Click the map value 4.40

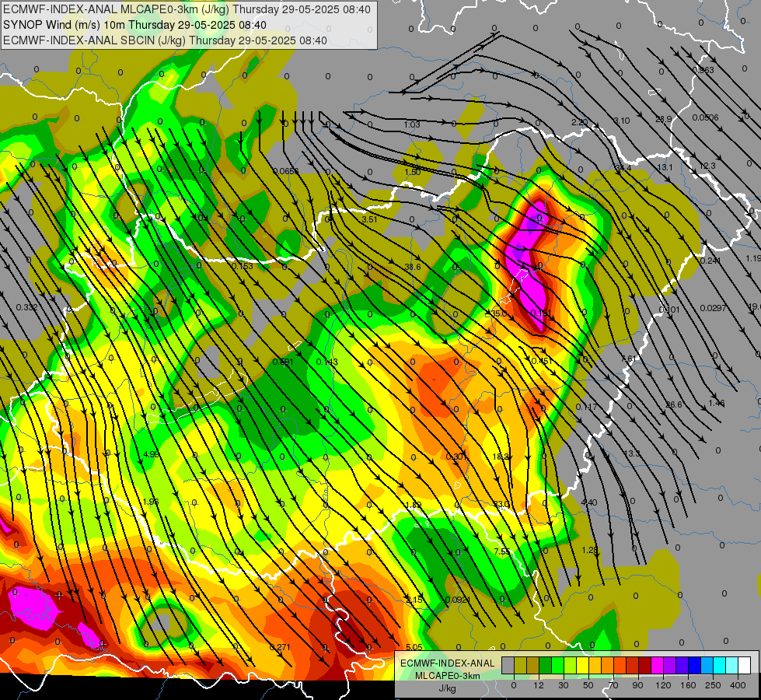click(589, 502)
